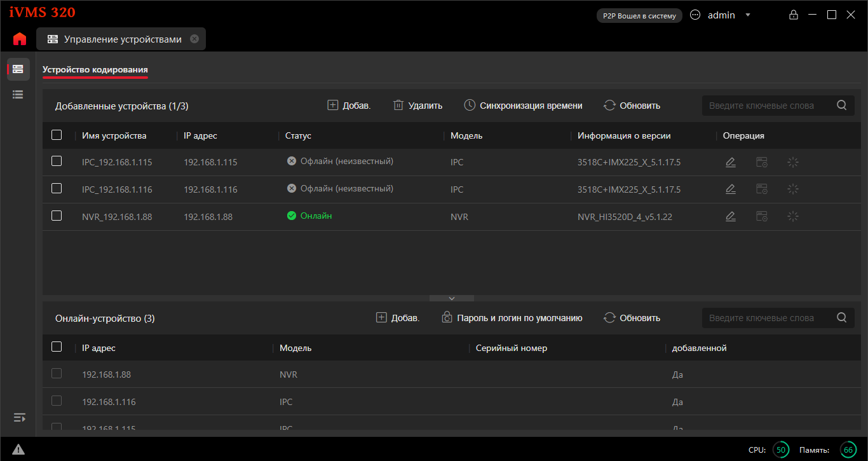Click the list view sidebar icon

[18, 94]
